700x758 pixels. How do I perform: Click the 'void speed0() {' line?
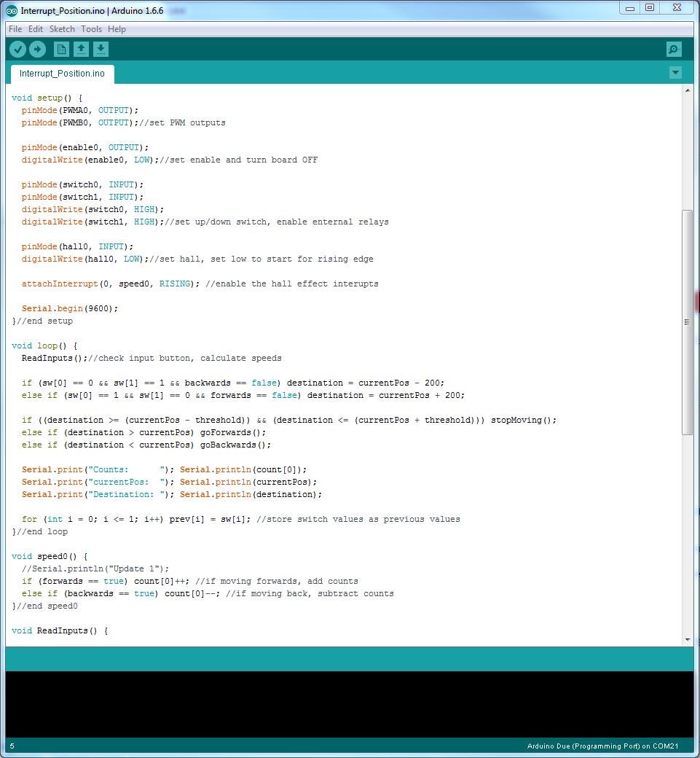point(50,556)
